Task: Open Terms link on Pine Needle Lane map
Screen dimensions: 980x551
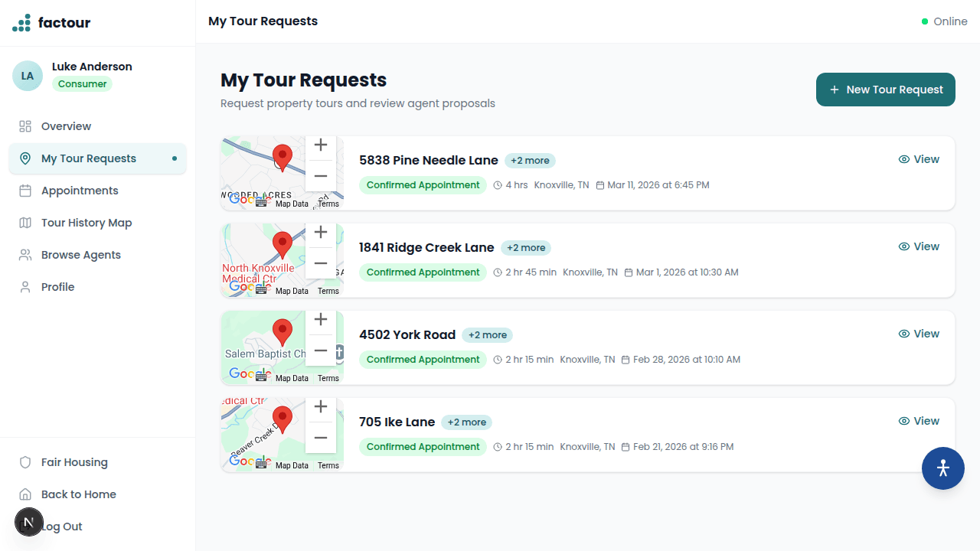Action: click(x=328, y=204)
